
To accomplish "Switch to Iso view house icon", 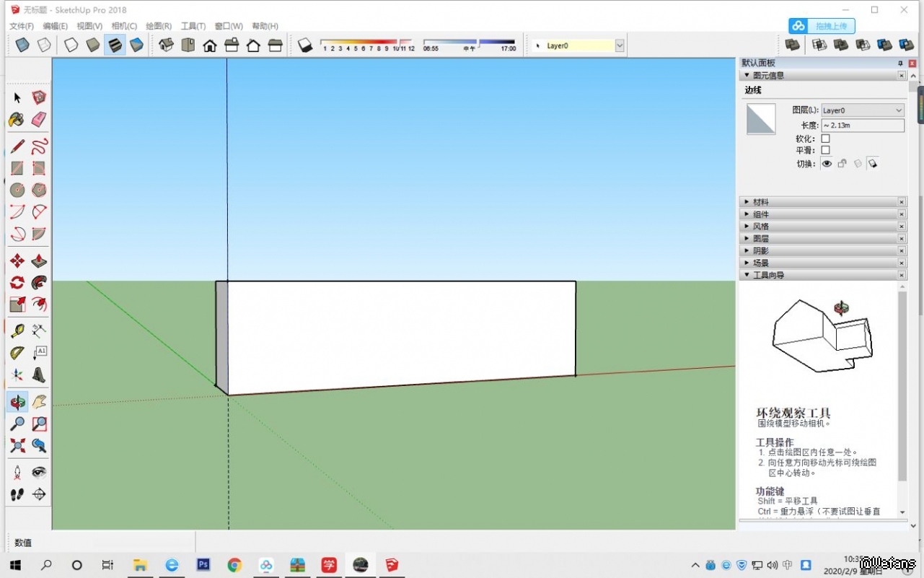I will (166, 45).
